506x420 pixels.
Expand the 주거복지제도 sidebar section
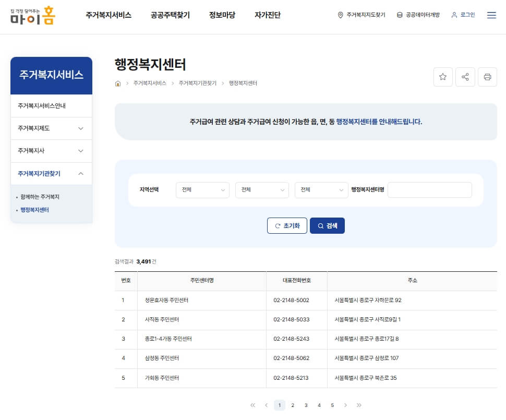tap(51, 128)
